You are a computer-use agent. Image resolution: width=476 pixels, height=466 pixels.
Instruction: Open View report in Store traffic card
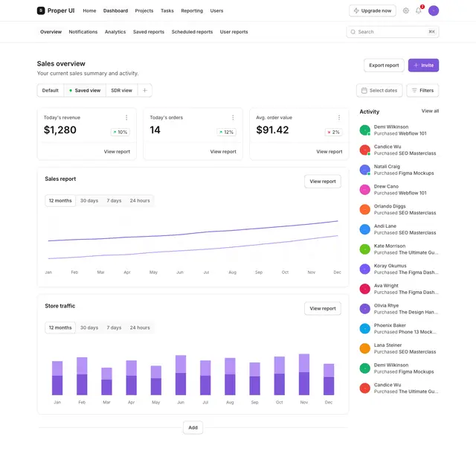[x=323, y=308]
